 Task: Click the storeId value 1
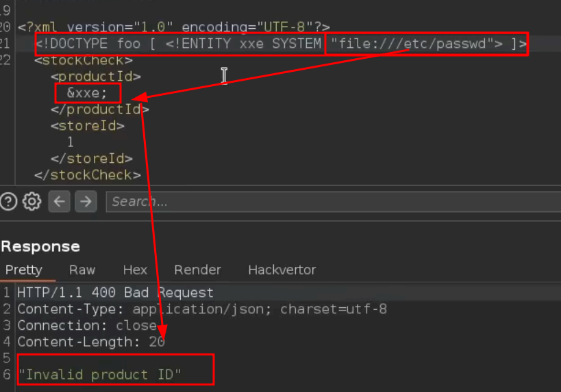coord(71,142)
